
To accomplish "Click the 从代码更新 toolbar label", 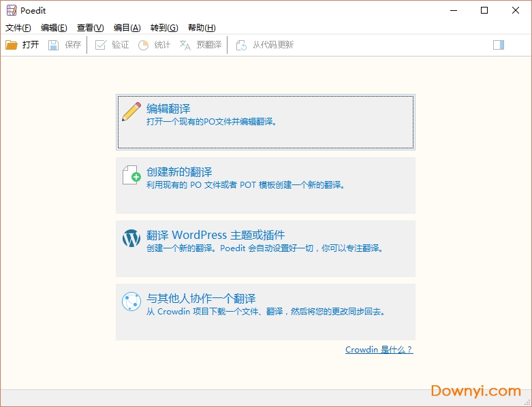I will coord(273,45).
